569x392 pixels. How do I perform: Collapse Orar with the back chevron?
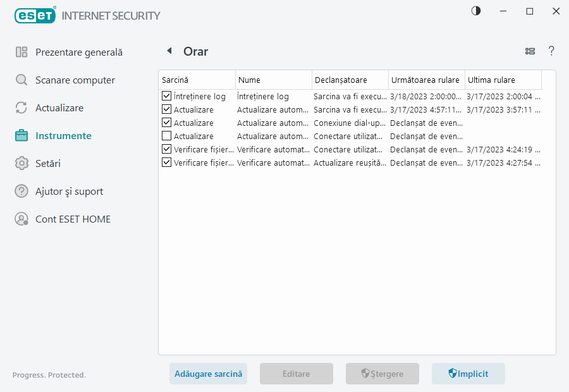tap(169, 50)
